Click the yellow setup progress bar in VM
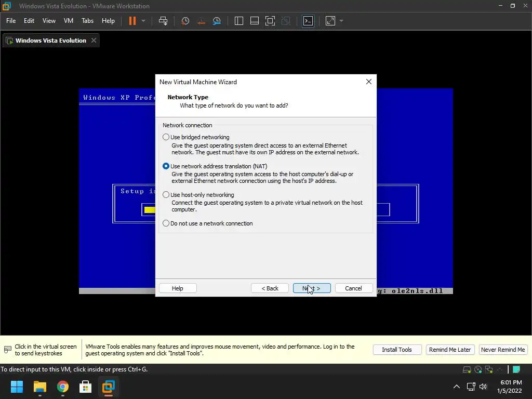532x399 pixels. (149, 210)
